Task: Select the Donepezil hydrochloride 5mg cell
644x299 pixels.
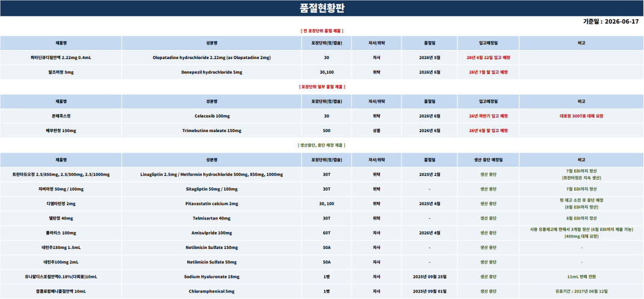Action: pyautogui.click(x=211, y=72)
